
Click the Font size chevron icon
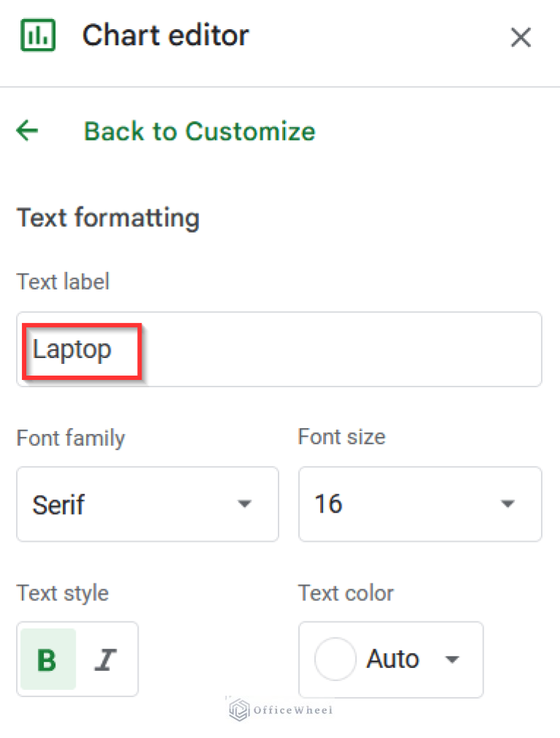pyautogui.click(x=508, y=504)
